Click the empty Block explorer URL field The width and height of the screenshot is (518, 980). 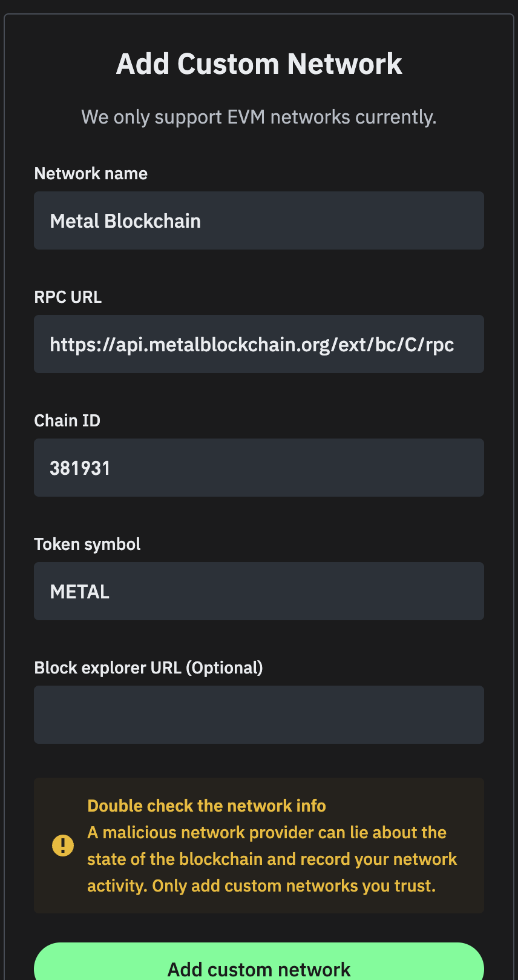click(259, 715)
